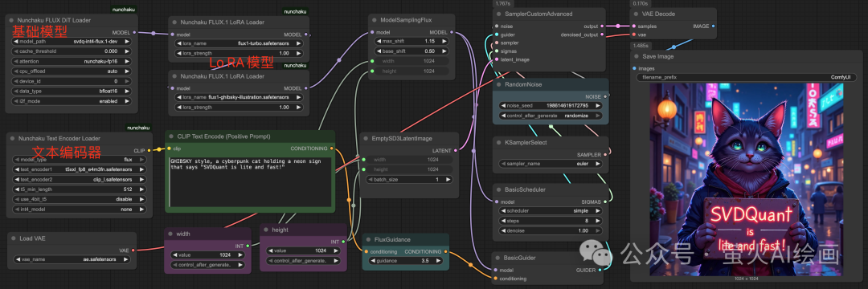Click the noise input port on SamplerCustomAdvanced
The width and height of the screenshot is (868, 289).
point(496,26)
